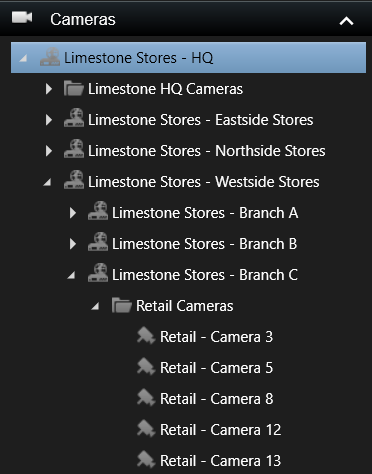Click the Retail - Camera 8 camera icon
The width and height of the screenshot is (372, 474).
click(146, 398)
